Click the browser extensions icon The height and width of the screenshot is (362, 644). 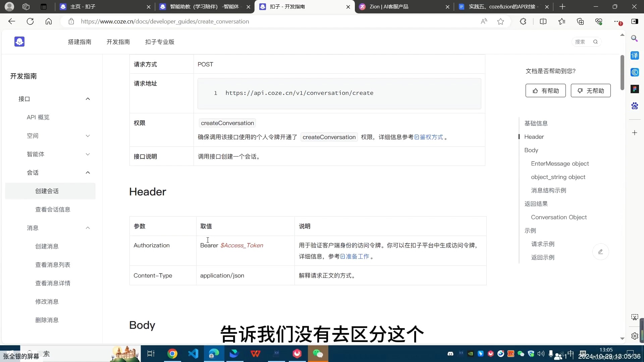523,21
